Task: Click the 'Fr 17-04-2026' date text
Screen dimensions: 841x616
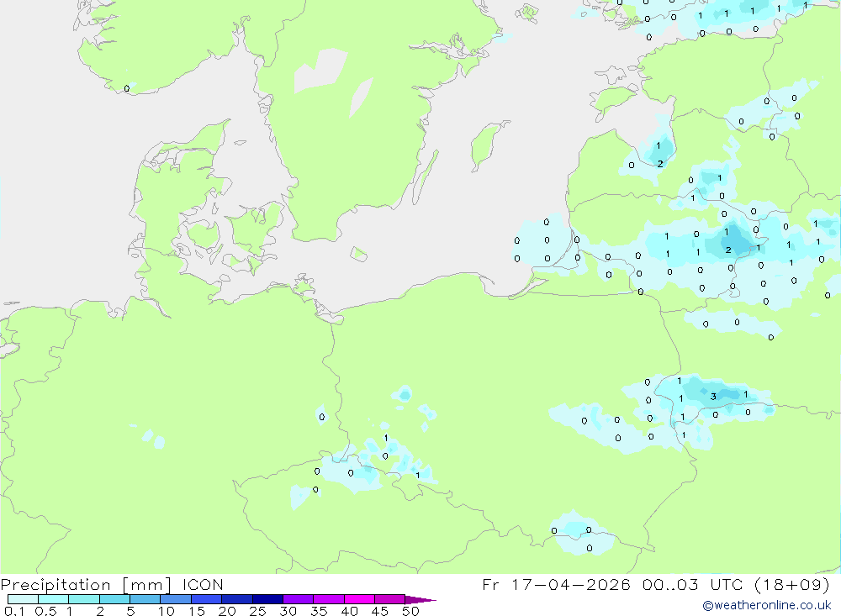Action: pyautogui.click(x=556, y=584)
